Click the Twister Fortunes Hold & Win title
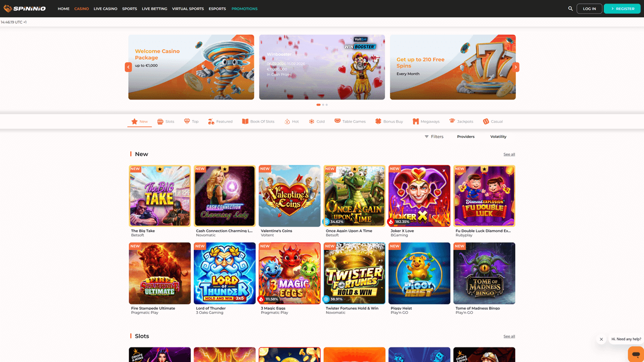 tap(352, 308)
